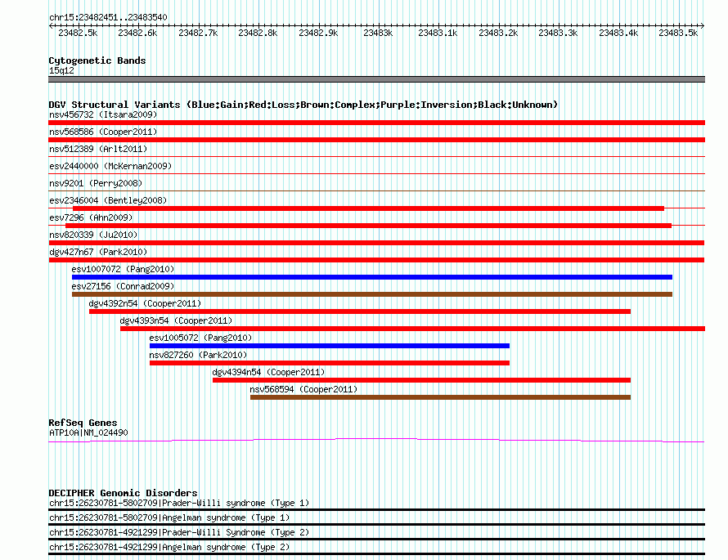The image size is (728, 560).
Task: Open variant nsv827260 (Park2010) label
Action: [198, 355]
